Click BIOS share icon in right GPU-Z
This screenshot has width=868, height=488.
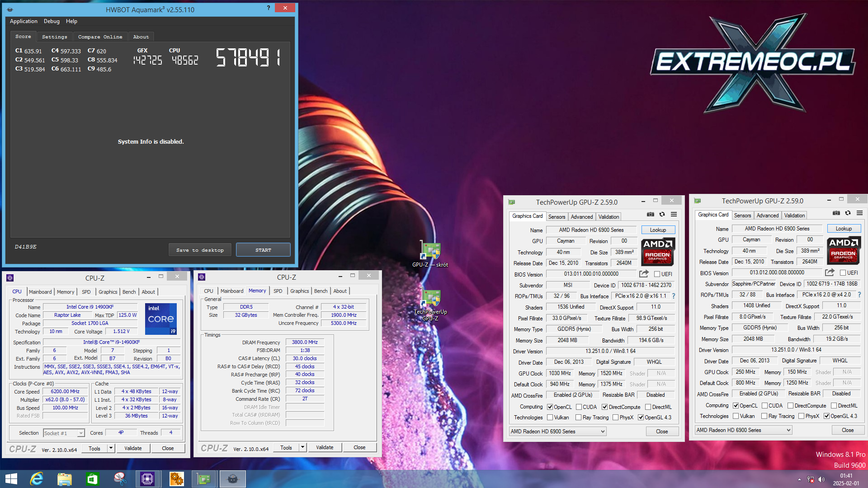coord(830,272)
